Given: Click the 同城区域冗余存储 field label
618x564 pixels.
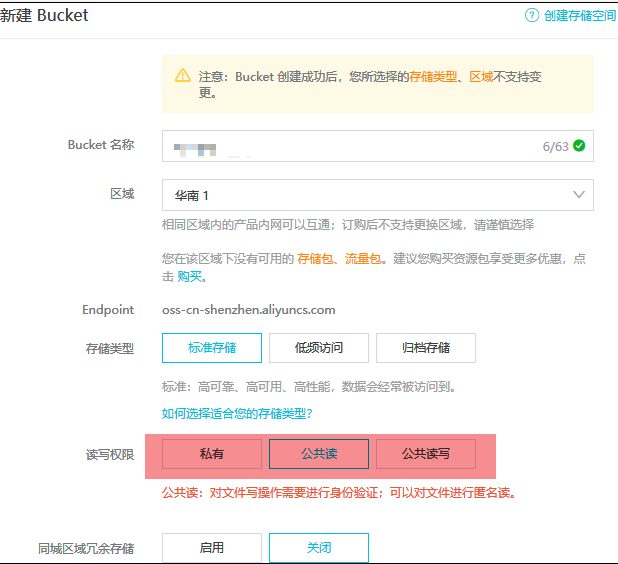Looking at the screenshot, I should click(86, 548).
